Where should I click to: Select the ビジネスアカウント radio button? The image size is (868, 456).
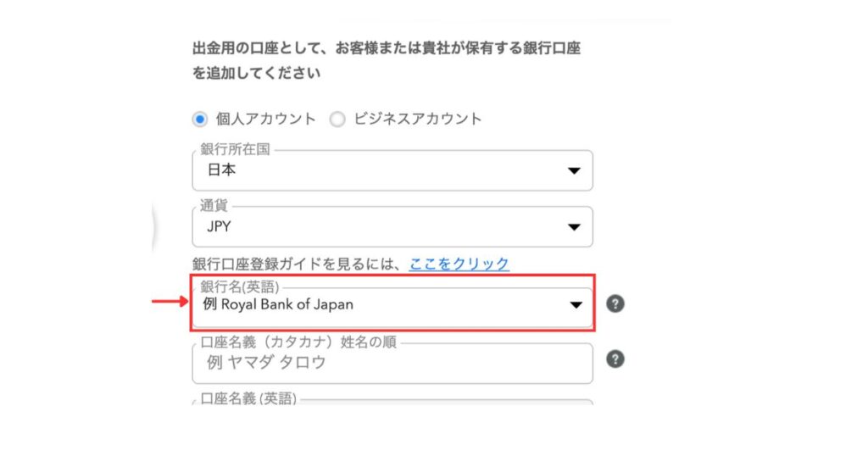click(x=337, y=119)
